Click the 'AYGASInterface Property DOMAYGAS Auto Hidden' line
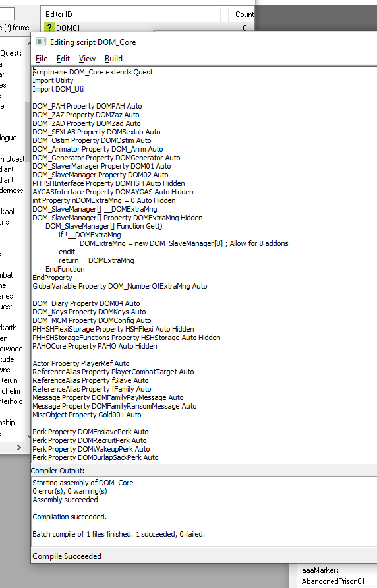The image size is (377, 588). (x=113, y=192)
